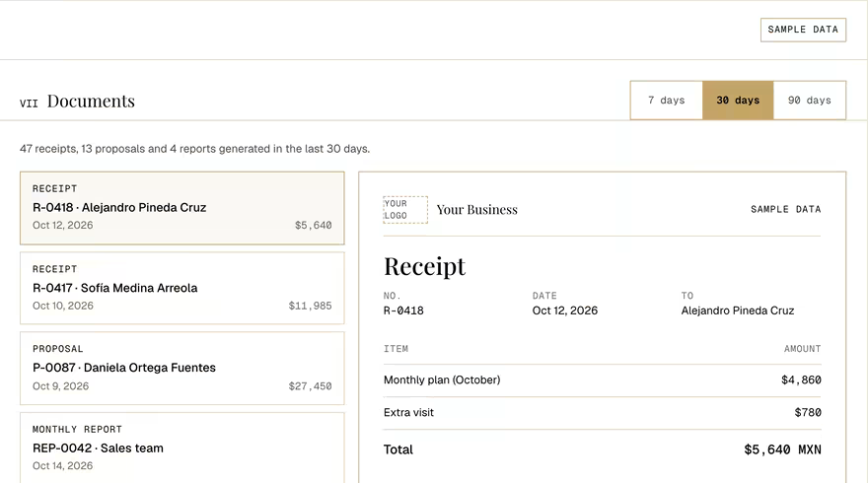
Task: Click the $780 amount
Action: (808, 412)
